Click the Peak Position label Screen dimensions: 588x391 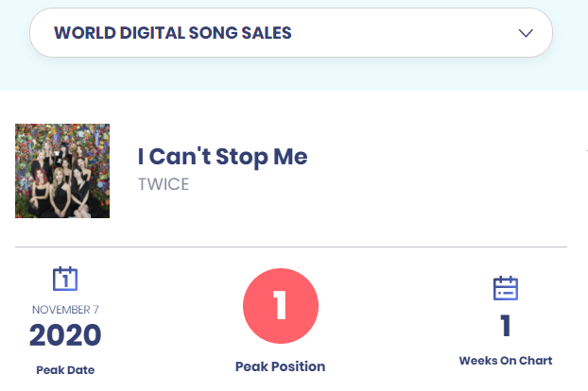280,366
